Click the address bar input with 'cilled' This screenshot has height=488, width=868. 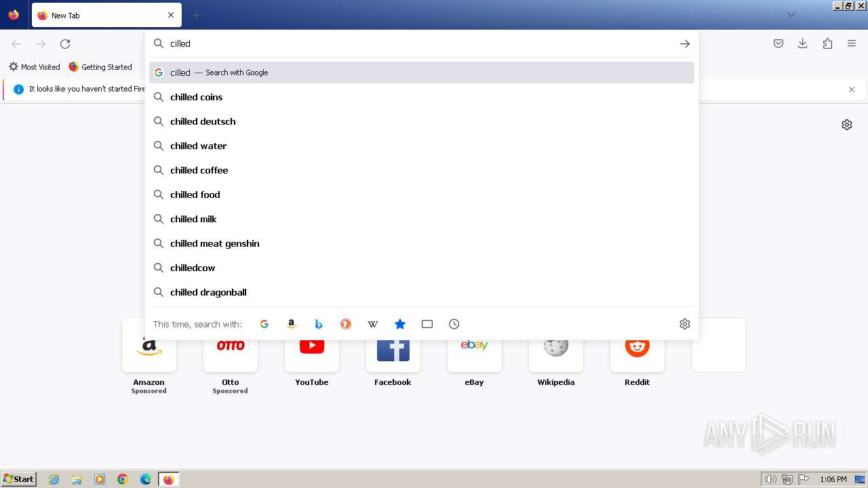[420, 43]
